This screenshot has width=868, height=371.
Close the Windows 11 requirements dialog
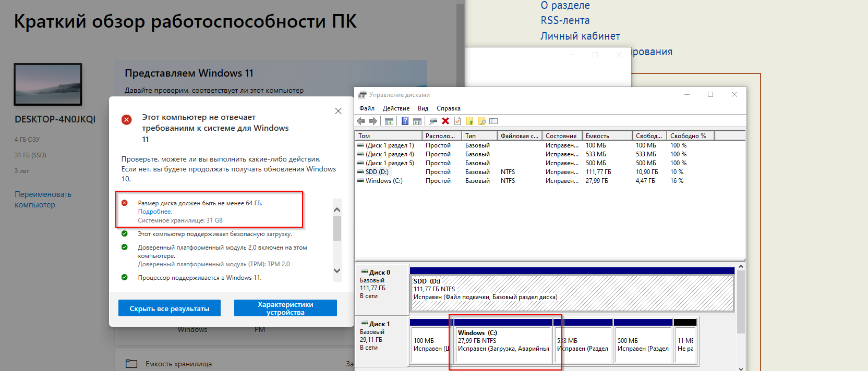pos(338,111)
